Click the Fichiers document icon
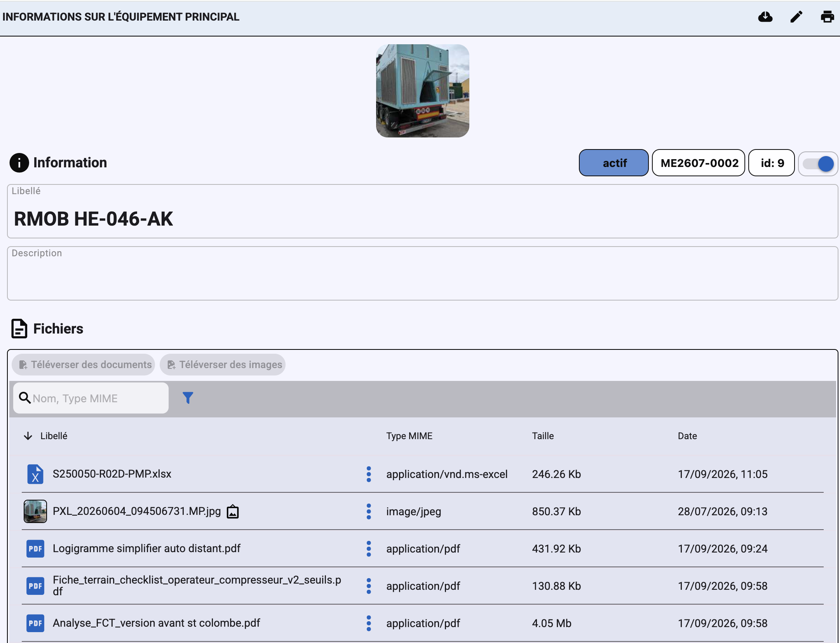 19,328
